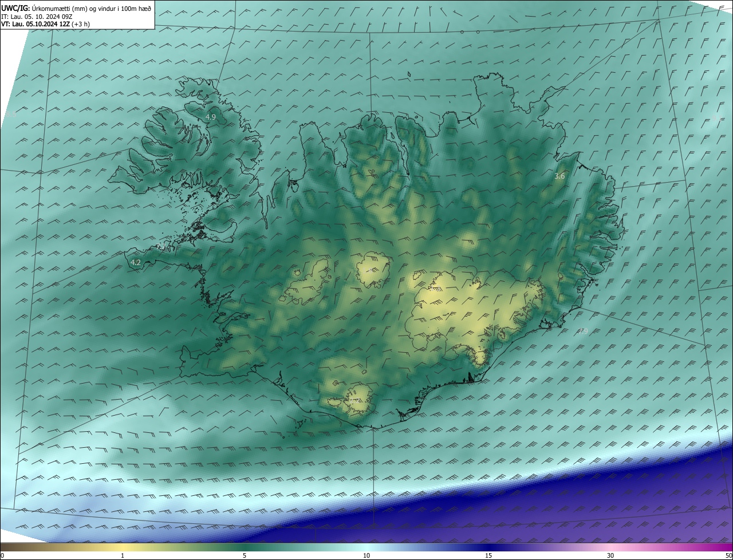Click the 7.7 value label near the islands
This screenshot has height=560, width=733.
tap(161, 246)
